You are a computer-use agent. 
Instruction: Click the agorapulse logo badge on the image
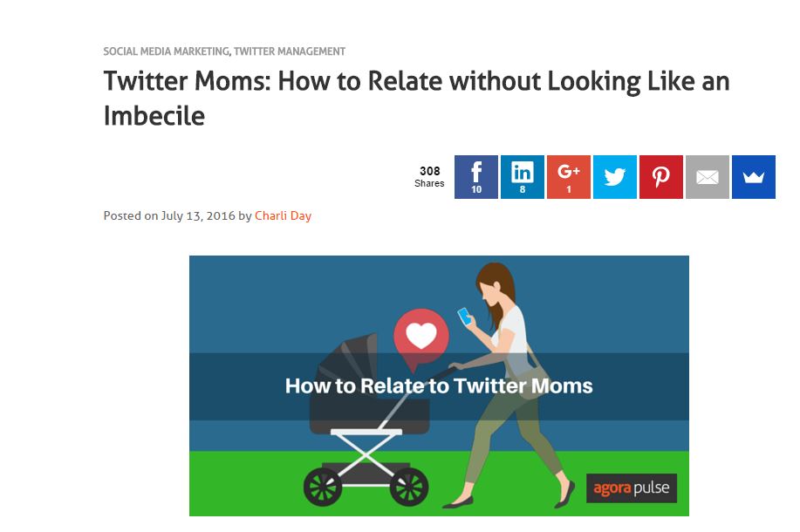click(632, 488)
